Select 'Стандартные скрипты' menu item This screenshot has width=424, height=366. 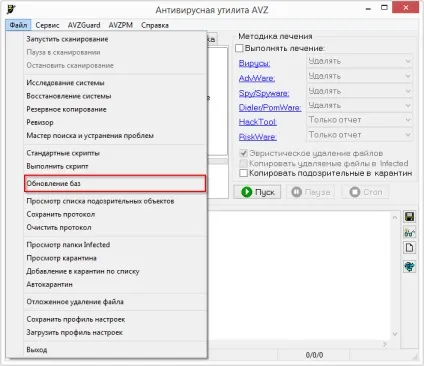[x=115, y=153]
